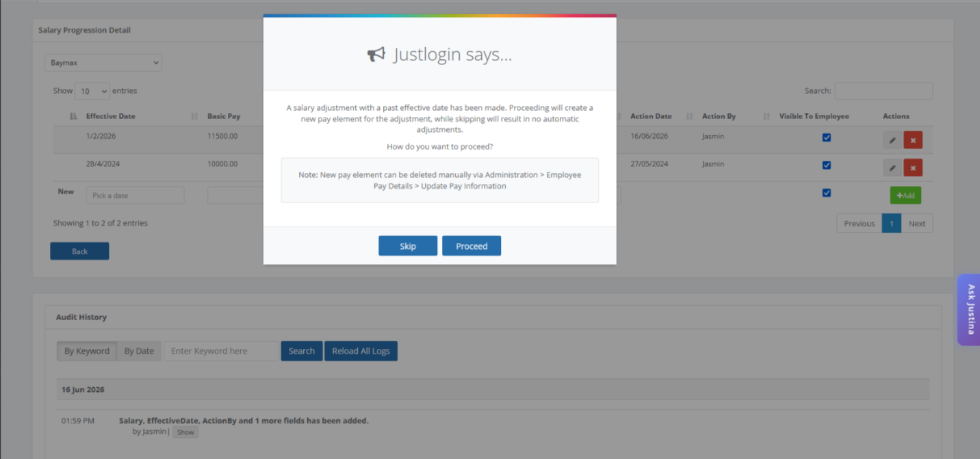The height and width of the screenshot is (459, 980).
Task: Edit the 28/4/2024 salary entry with pencil icon
Action: 892,168
